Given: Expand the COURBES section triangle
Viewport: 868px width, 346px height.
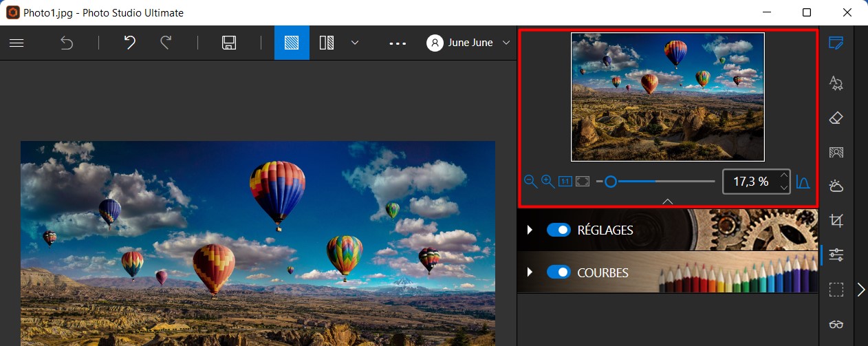Looking at the screenshot, I should [530, 272].
